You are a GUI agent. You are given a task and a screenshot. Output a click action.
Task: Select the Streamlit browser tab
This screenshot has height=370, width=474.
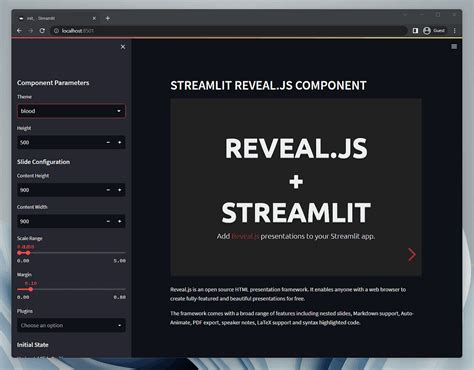click(x=57, y=18)
